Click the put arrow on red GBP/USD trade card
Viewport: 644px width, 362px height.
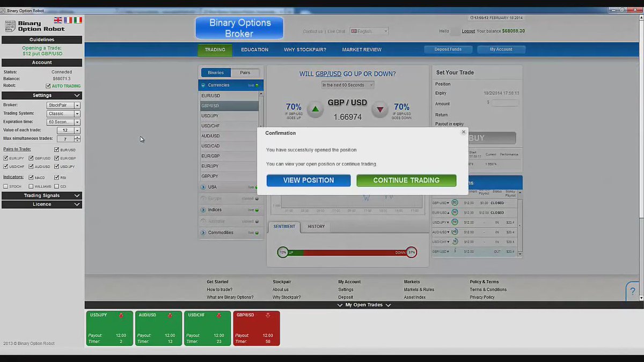point(268,315)
